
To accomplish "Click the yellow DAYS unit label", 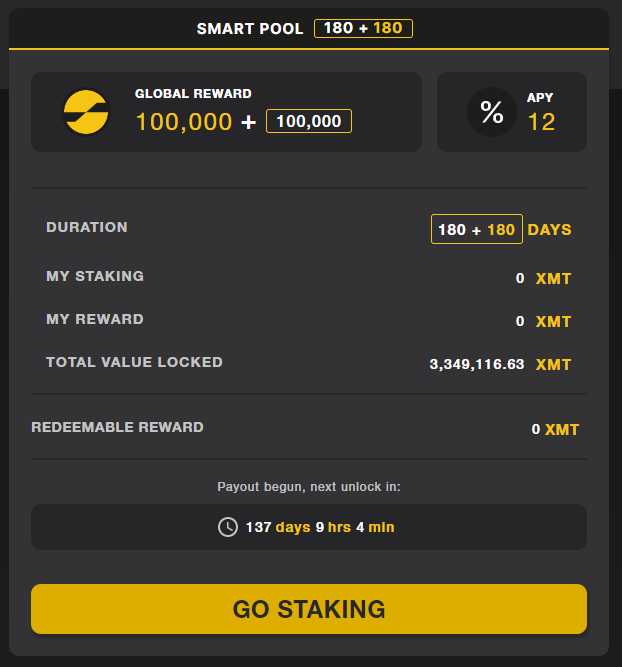I will click(549, 229).
